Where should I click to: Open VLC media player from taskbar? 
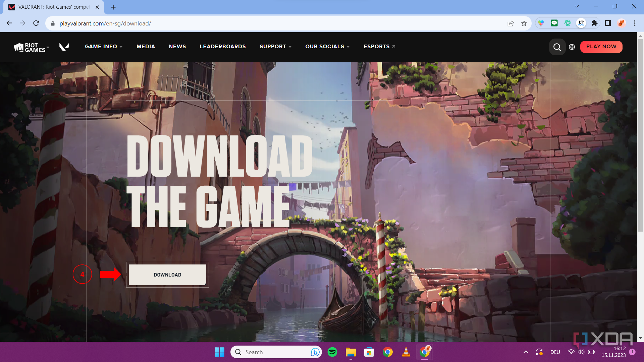click(406, 352)
